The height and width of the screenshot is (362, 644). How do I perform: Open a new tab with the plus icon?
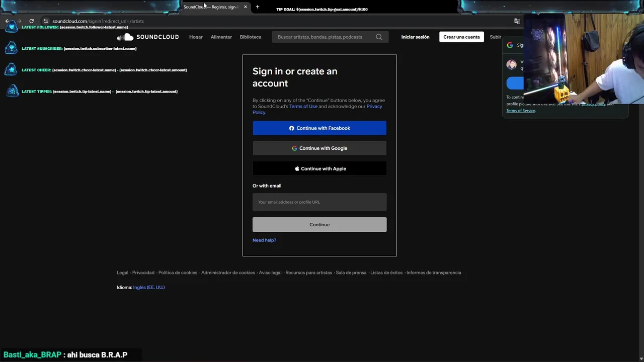click(x=257, y=7)
